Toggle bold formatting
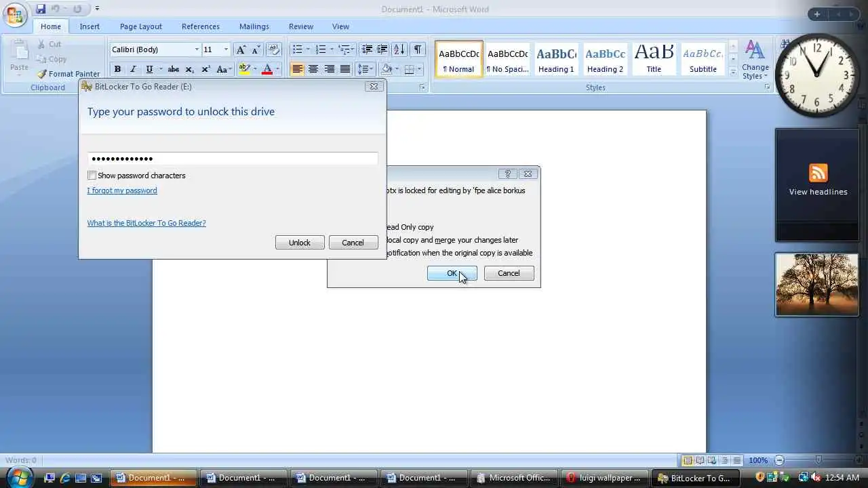This screenshot has height=488, width=868. [117, 69]
